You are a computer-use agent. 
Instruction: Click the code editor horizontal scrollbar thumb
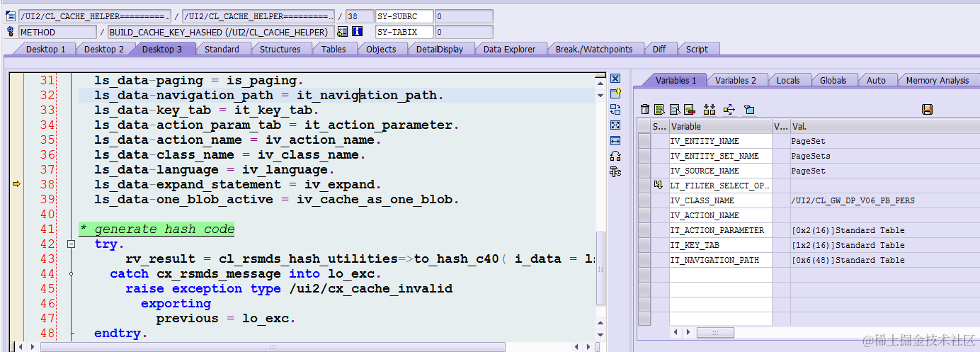tap(273, 346)
